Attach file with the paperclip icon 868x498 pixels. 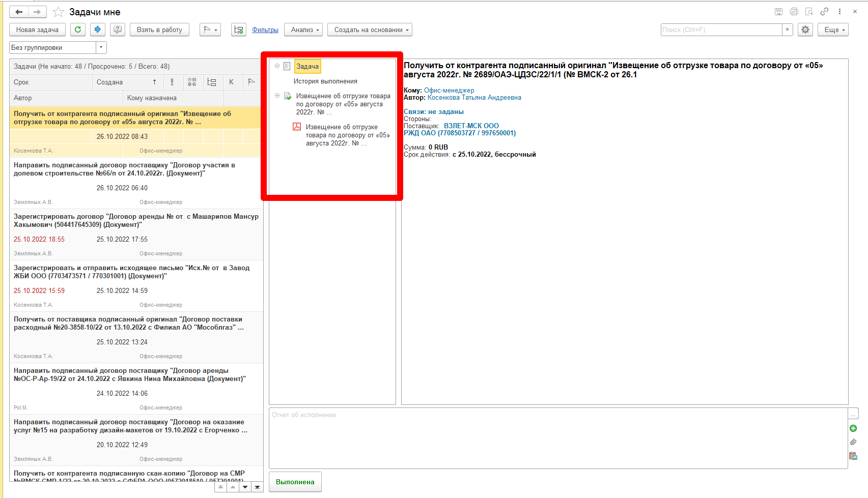pos(853,442)
